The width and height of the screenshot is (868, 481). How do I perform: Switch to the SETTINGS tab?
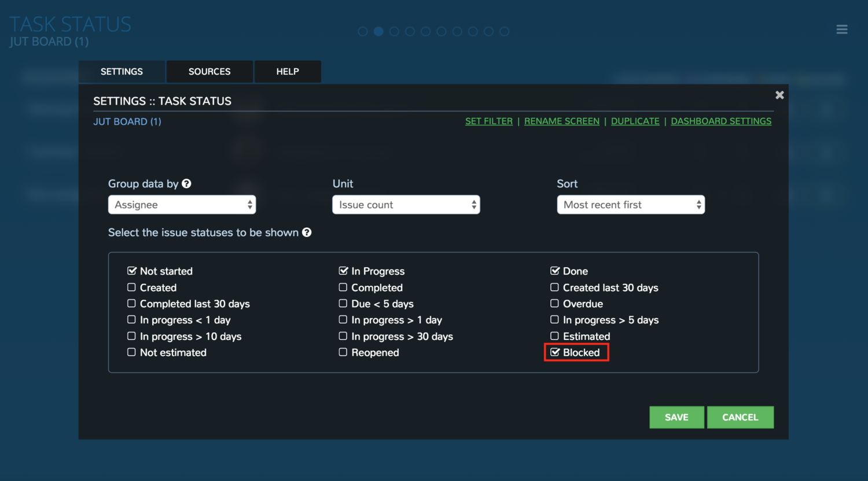tap(122, 72)
